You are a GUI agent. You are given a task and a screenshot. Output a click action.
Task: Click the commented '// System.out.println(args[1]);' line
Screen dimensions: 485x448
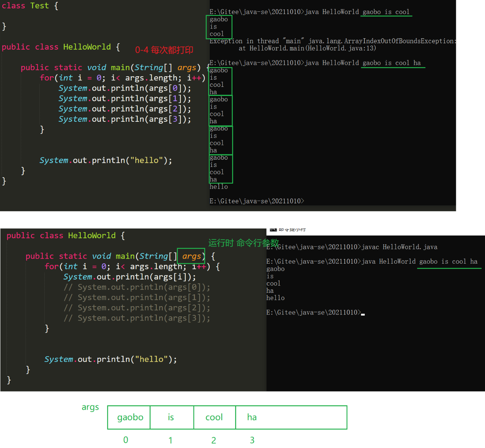click(x=137, y=297)
